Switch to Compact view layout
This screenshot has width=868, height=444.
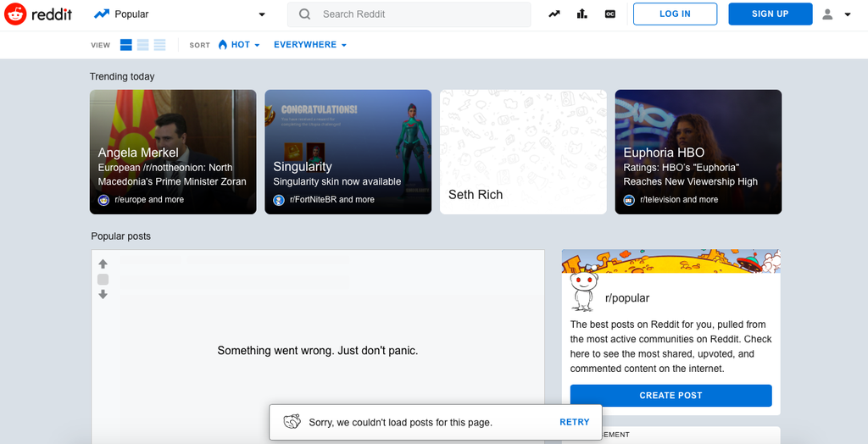[160, 45]
